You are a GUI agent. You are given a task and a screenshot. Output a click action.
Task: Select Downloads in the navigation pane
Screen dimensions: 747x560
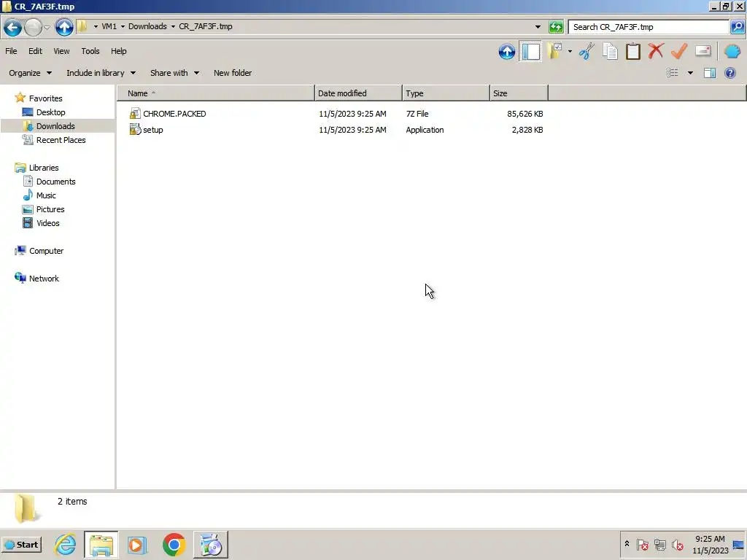click(x=55, y=126)
